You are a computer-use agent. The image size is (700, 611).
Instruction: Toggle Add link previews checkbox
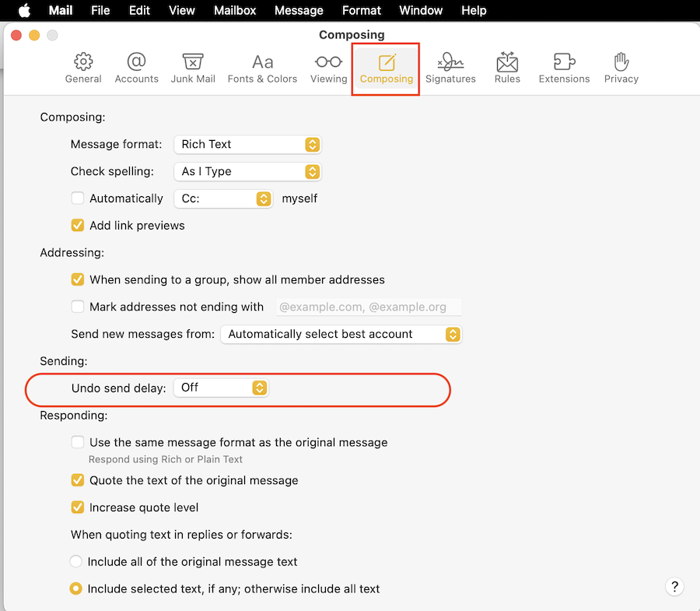[78, 225]
